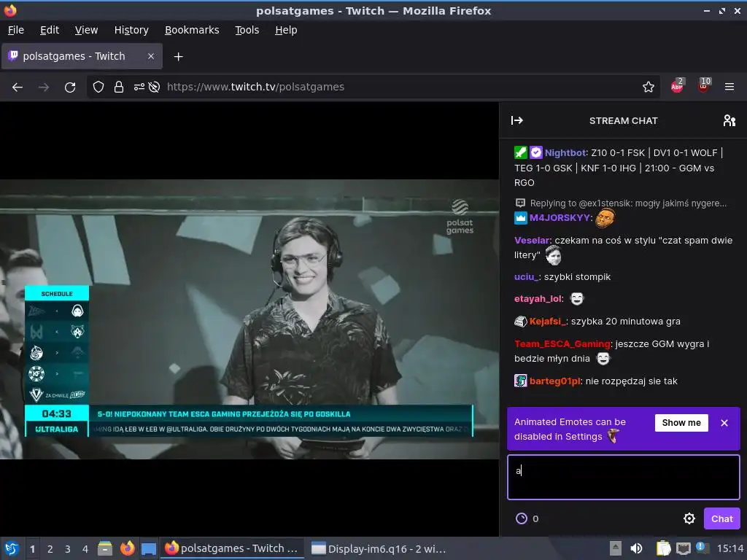Click Team_ESCA_Gaming username in chat
This screenshot has height=560, width=747.
click(x=562, y=344)
